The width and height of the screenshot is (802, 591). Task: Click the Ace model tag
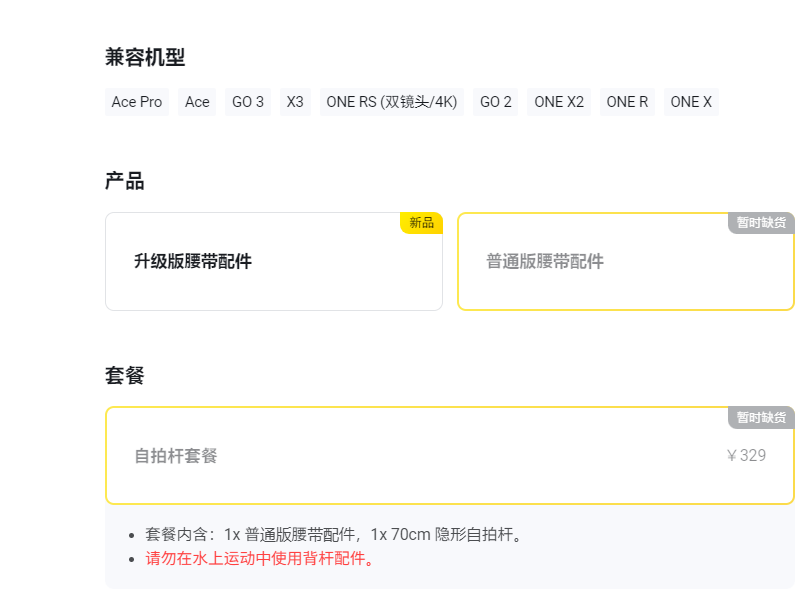tap(197, 102)
